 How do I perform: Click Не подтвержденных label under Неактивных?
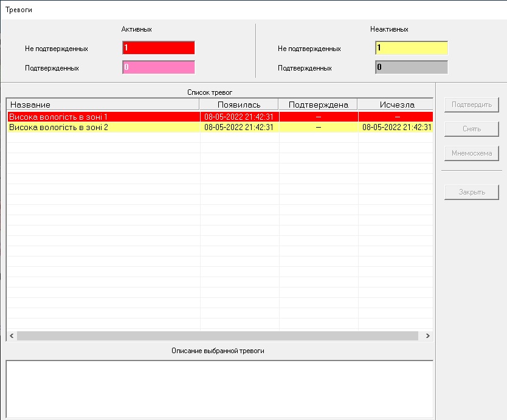pyautogui.click(x=309, y=49)
